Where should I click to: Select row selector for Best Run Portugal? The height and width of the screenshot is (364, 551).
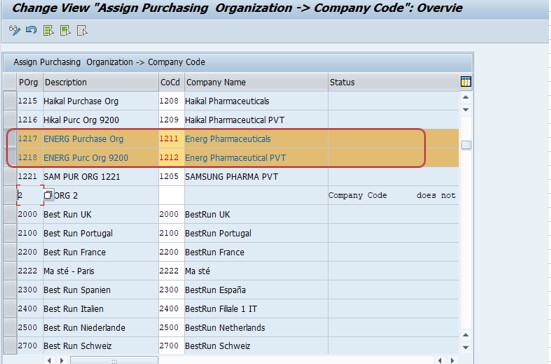10,233
